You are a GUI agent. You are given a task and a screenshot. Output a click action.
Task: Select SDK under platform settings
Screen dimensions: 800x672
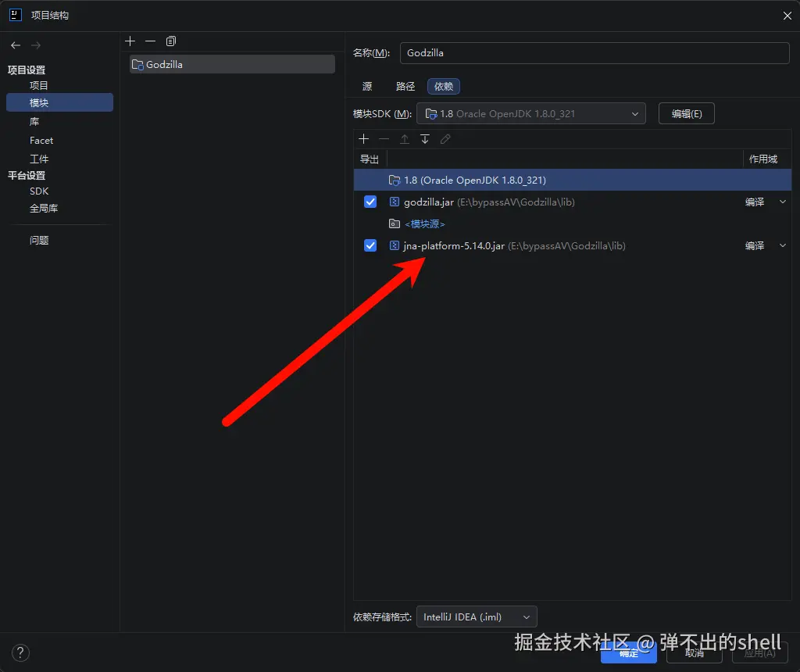[39, 191]
